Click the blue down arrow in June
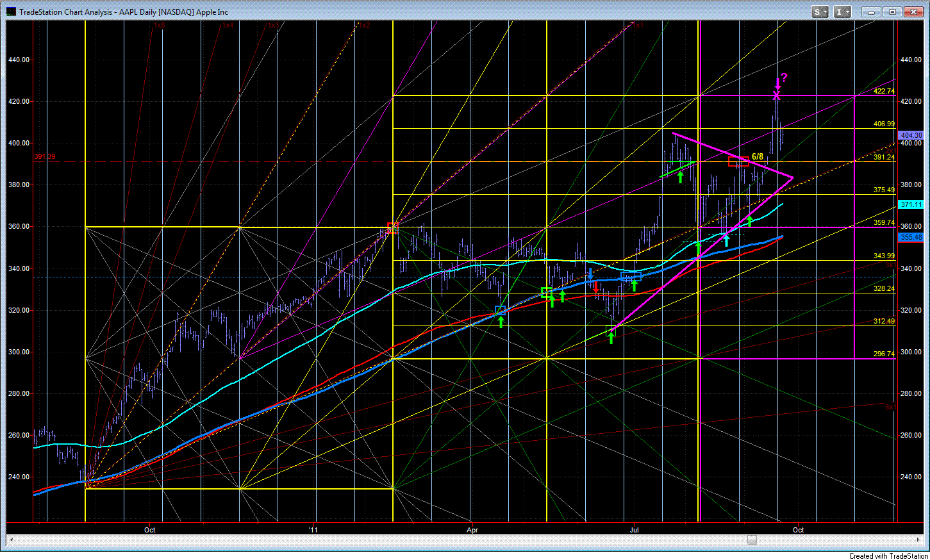Screen dimensions: 930x560 coord(590,275)
